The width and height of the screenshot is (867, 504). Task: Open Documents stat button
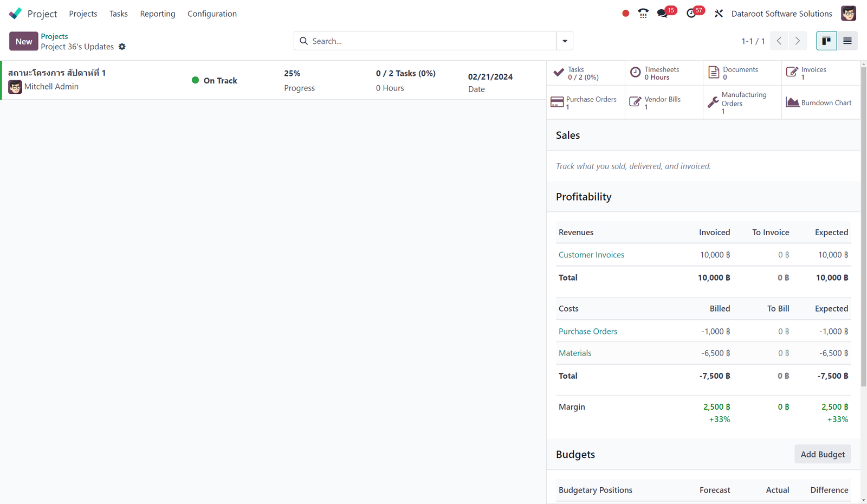742,73
